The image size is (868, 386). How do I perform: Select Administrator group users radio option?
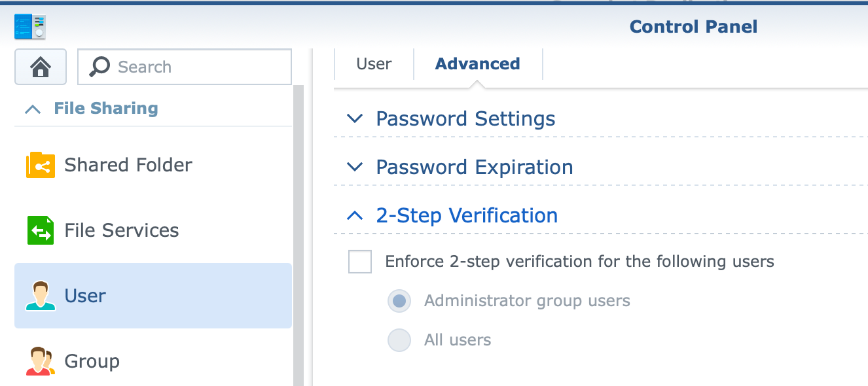point(399,301)
